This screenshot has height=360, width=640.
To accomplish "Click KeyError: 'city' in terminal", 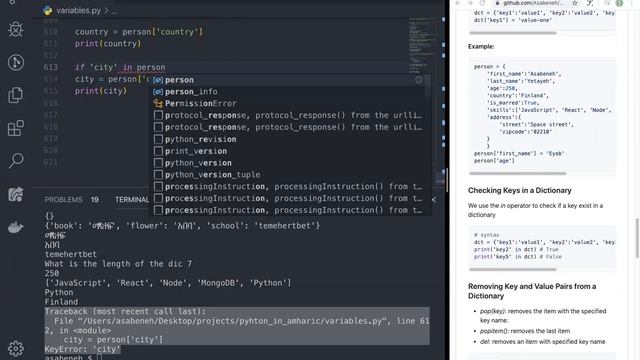I will coord(82,349).
